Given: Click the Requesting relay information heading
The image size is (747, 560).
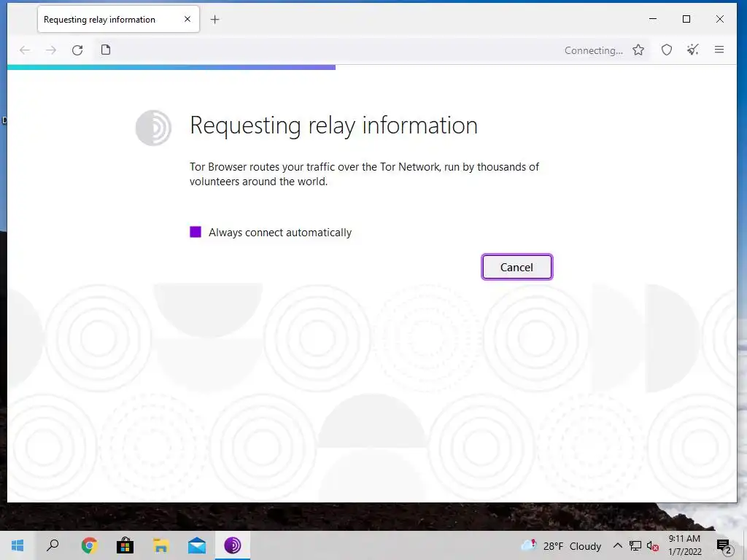Looking at the screenshot, I should [333, 125].
